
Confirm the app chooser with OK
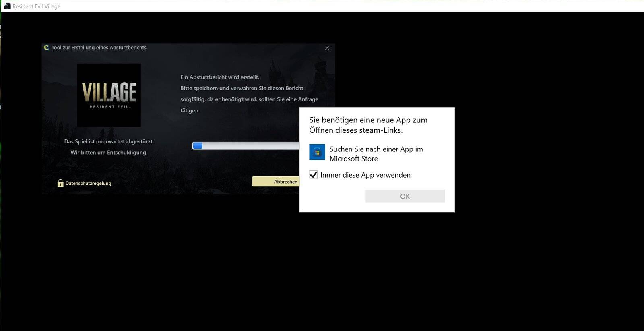click(x=405, y=196)
